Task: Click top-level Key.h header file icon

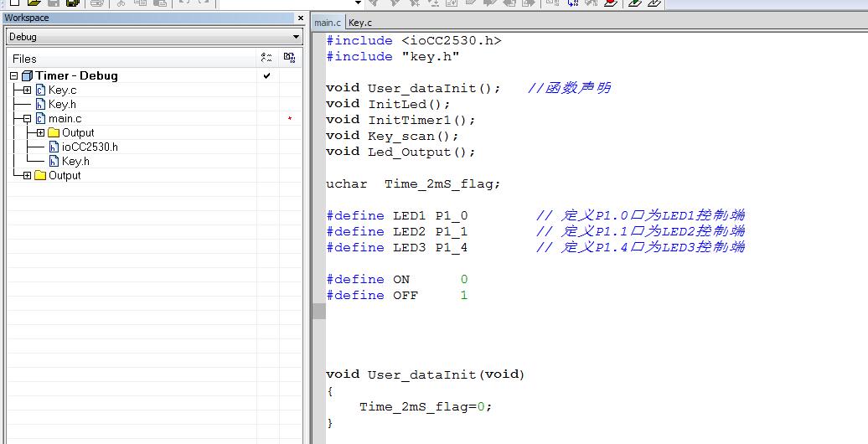Action: click(x=40, y=105)
